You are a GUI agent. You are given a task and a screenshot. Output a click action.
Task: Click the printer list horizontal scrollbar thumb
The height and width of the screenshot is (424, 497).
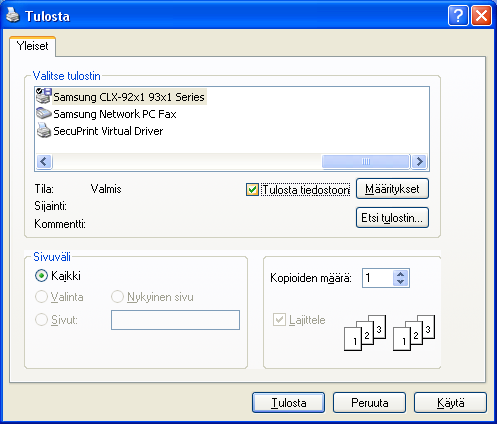tap(366, 162)
